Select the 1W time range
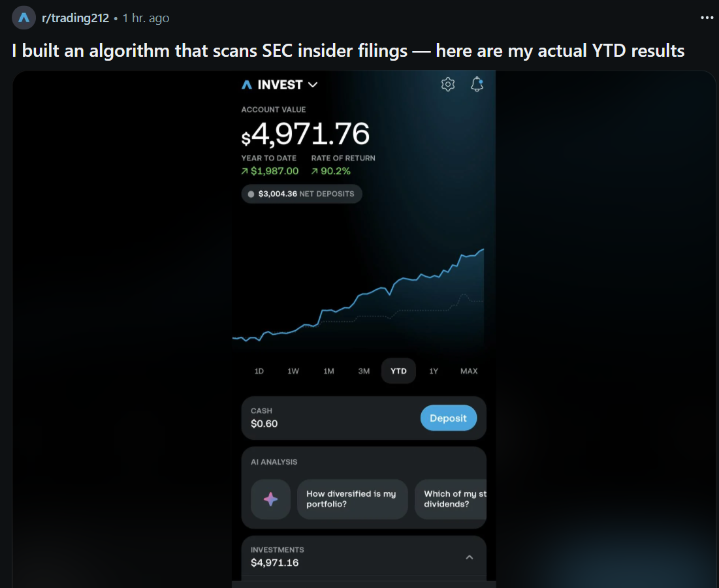Viewport: 719px width, 588px height. point(293,371)
